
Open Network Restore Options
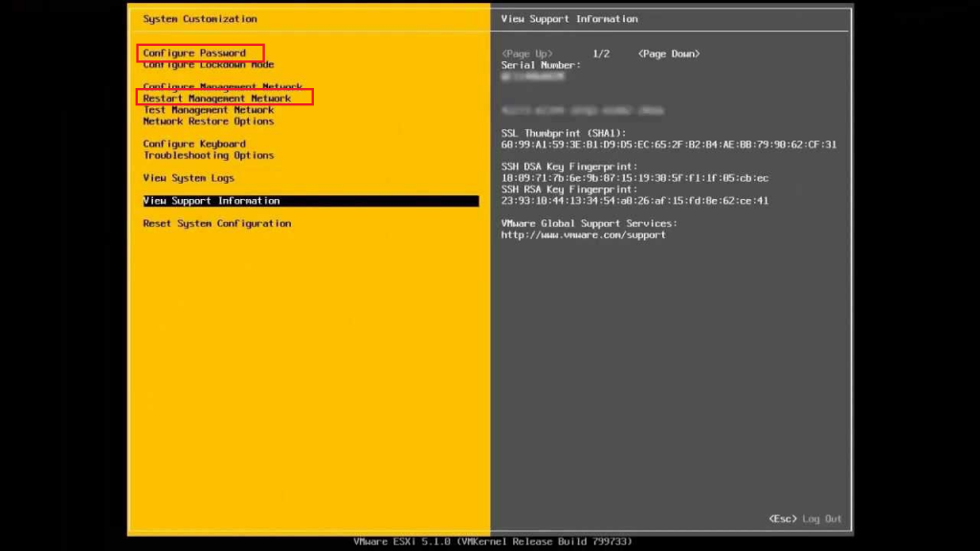coord(208,121)
